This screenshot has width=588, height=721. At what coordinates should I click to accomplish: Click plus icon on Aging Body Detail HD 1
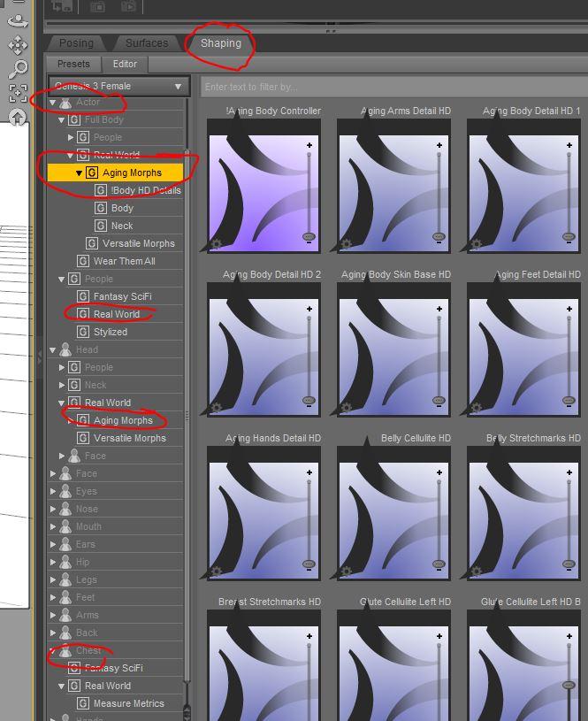coord(569,145)
